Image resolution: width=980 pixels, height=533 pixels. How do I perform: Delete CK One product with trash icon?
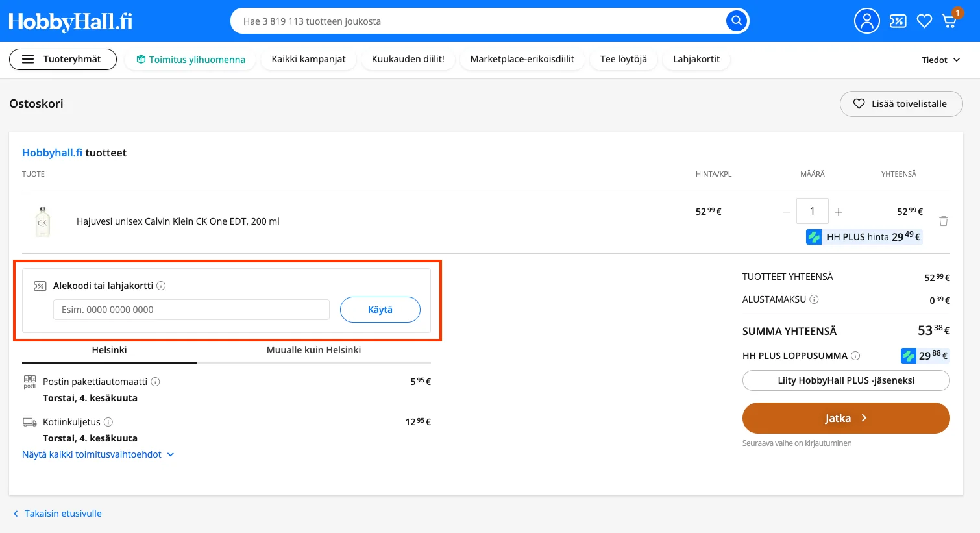pyautogui.click(x=944, y=221)
